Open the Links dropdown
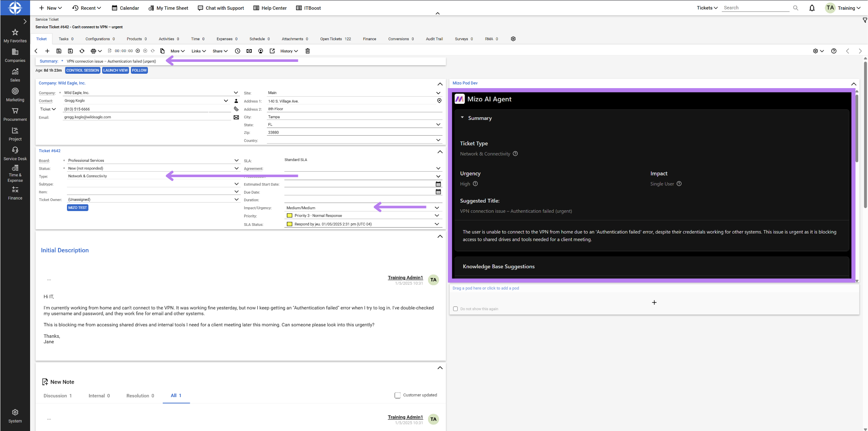Screen dimensions: 868x431 pos(198,51)
